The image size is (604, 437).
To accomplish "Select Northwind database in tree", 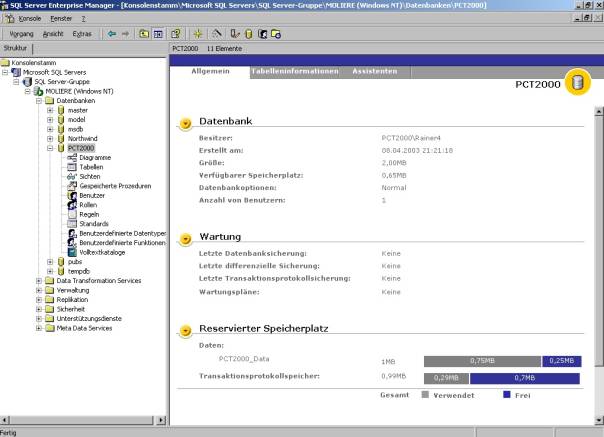I will (x=82, y=139).
